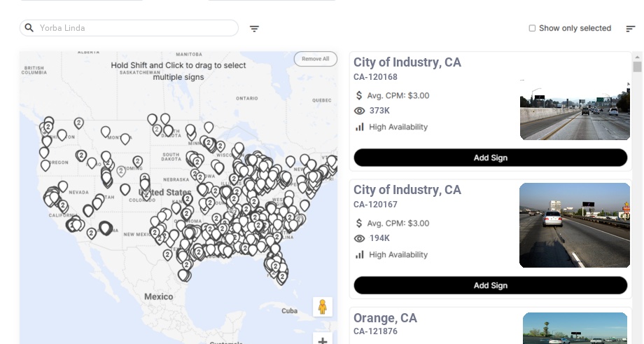
Task: Open the first City of Industry, CA title
Action: (x=407, y=62)
